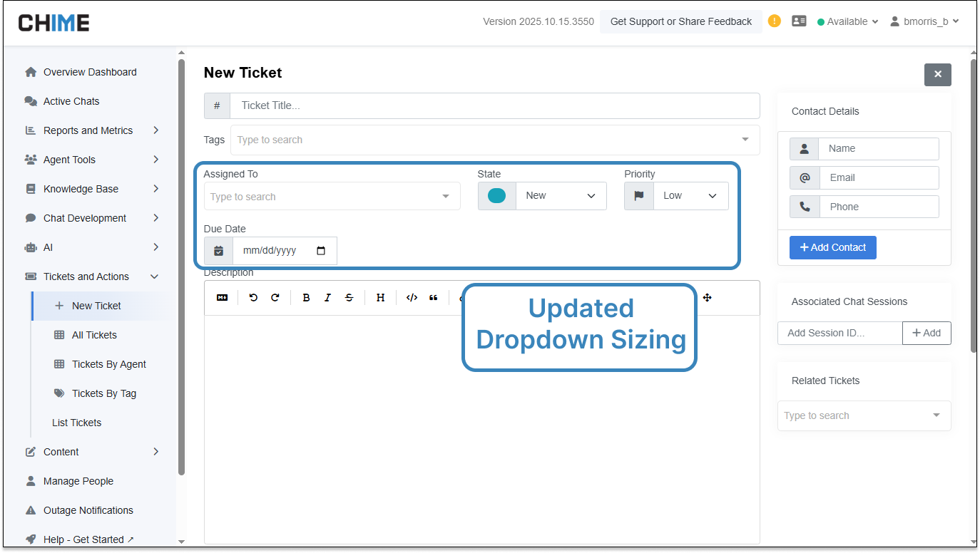Screen dimensions: 980x553
Task: Click the teal State color swatch
Action: pyautogui.click(x=496, y=196)
